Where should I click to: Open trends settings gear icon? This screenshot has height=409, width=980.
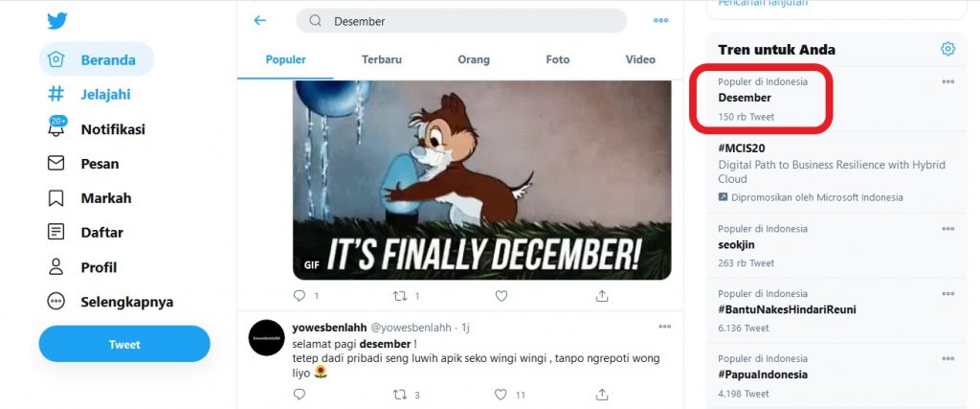click(x=947, y=49)
